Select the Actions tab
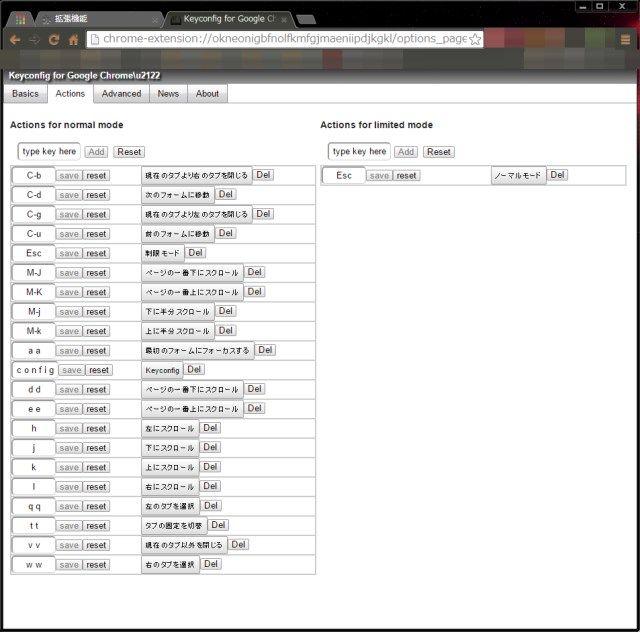Image resolution: width=640 pixels, height=632 pixels. tap(70, 94)
